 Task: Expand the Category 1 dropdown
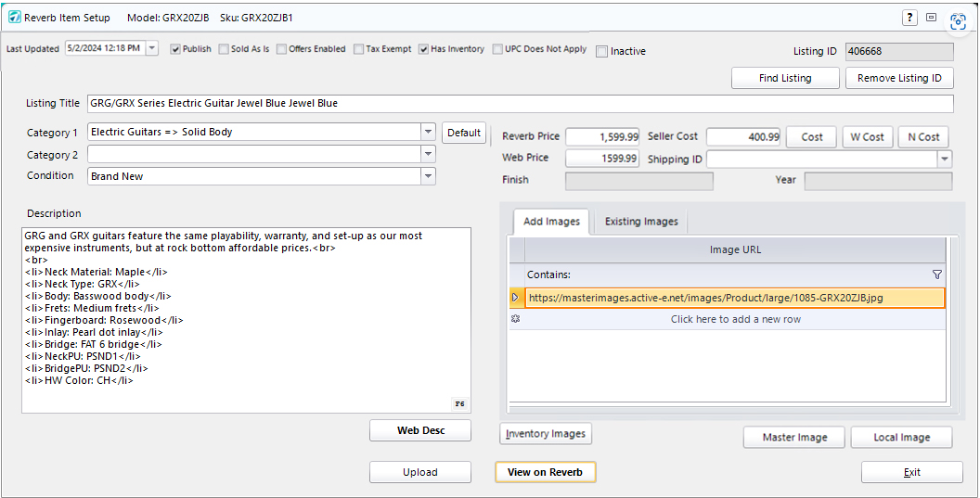[x=428, y=132]
